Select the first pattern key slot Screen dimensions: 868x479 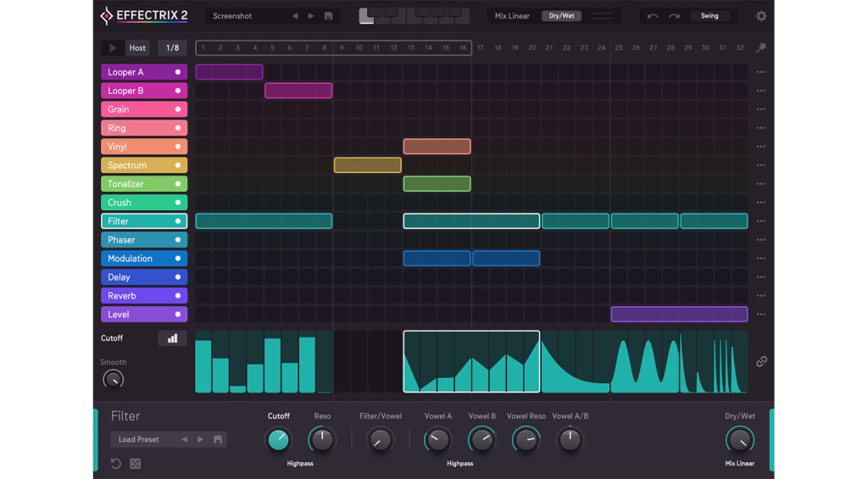click(366, 16)
